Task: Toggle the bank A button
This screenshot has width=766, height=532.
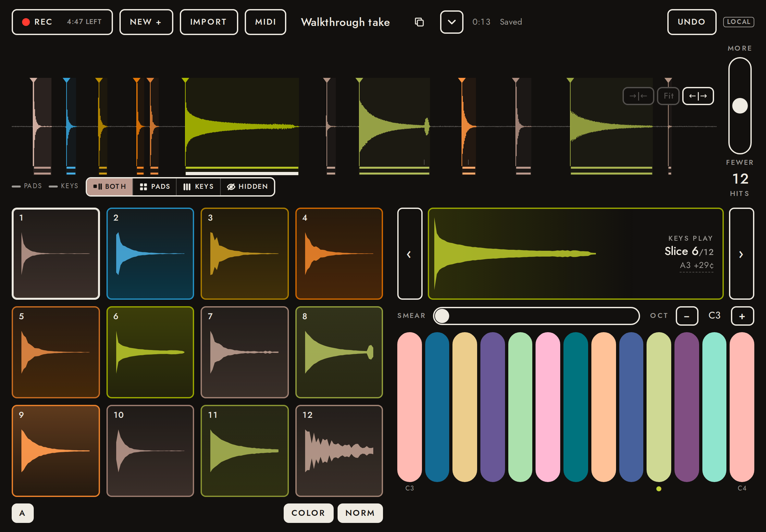Action: (x=23, y=513)
